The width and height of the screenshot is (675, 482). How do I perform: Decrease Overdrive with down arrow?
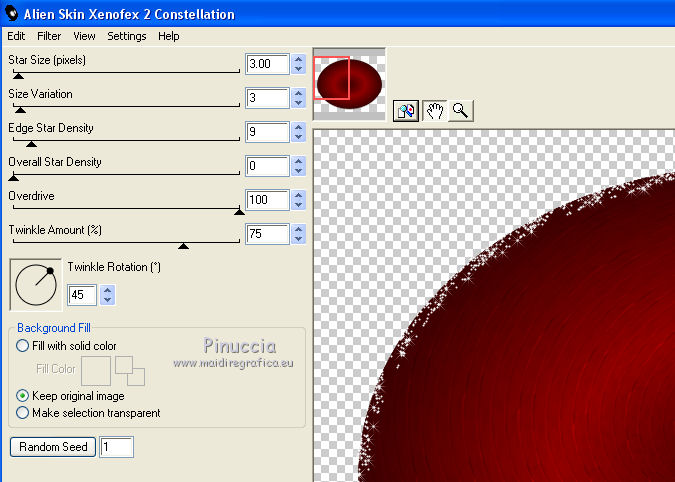click(298, 205)
